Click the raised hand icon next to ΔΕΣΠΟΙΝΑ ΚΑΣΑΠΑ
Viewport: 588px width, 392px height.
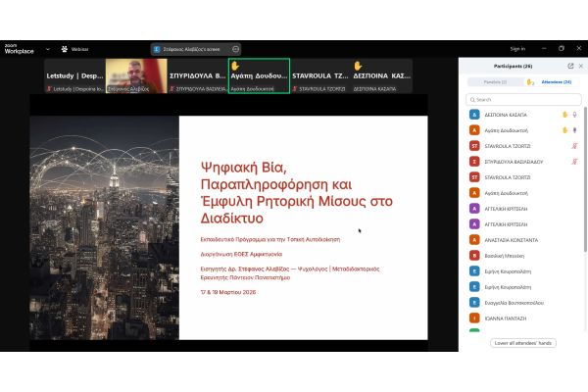pyautogui.click(x=564, y=115)
